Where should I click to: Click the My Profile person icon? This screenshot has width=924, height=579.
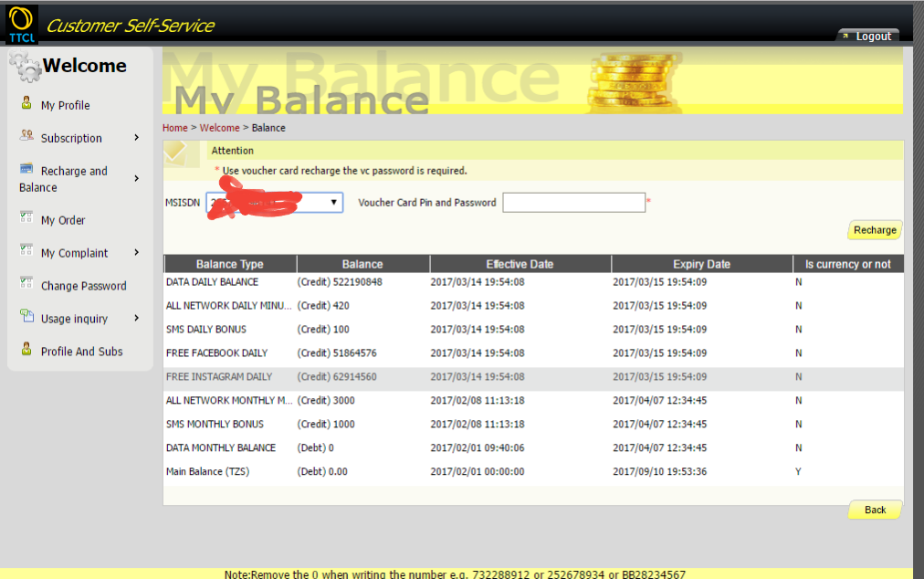(x=26, y=104)
